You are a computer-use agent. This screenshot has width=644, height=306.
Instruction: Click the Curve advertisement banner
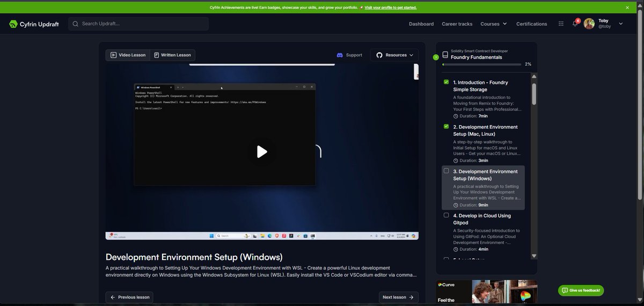click(487, 292)
